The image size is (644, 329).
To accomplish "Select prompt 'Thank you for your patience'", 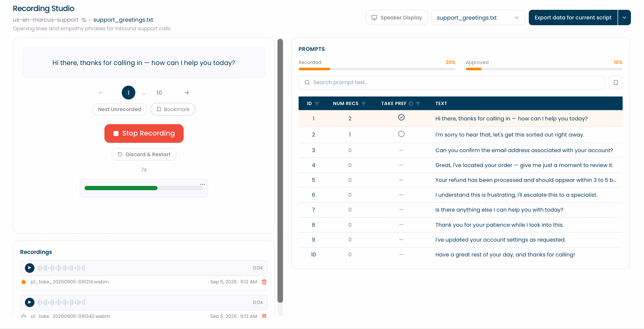I will (461, 225).
